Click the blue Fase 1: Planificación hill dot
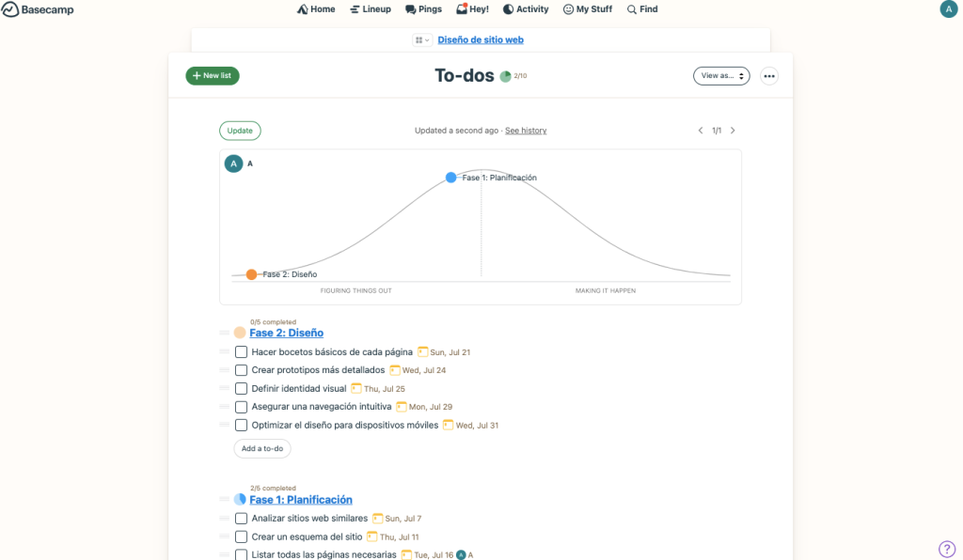963x560 pixels. pos(451,178)
